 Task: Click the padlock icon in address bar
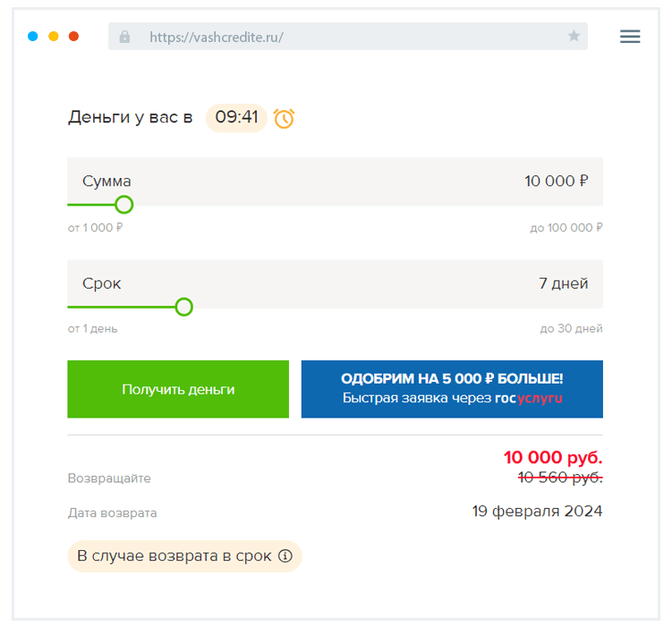[124, 37]
